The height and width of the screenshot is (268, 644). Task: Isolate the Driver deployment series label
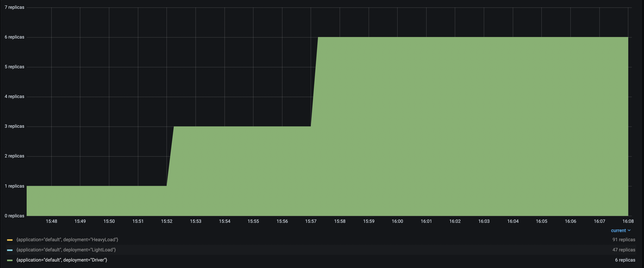pyautogui.click(x=62, y=260)
